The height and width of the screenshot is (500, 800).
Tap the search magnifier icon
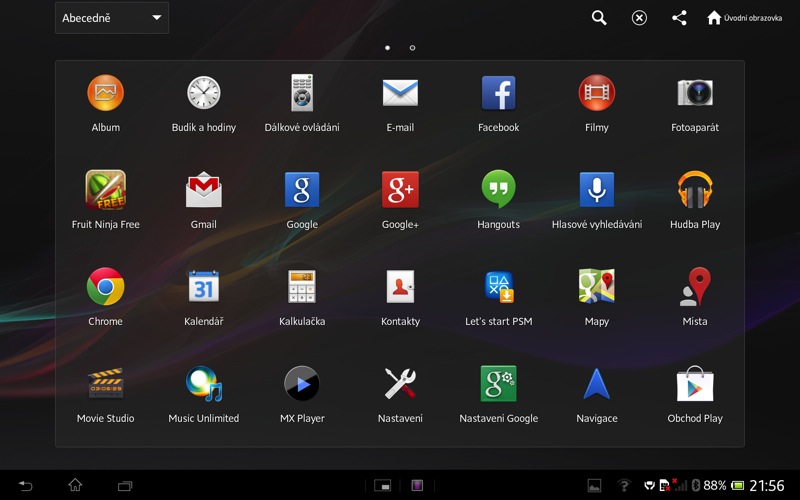click(599, 18)
